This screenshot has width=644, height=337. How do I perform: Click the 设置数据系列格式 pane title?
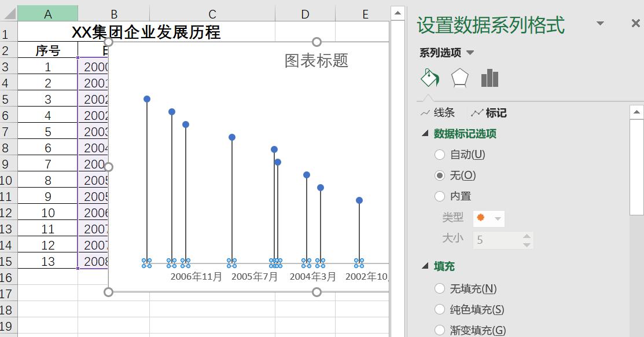pos(491,24)
